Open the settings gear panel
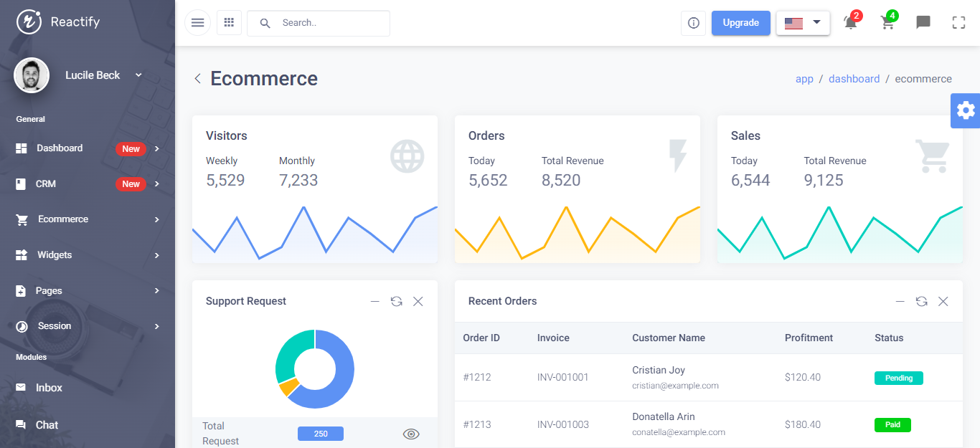The width and height of the screenshot is (980, 448). coord(966,110)
